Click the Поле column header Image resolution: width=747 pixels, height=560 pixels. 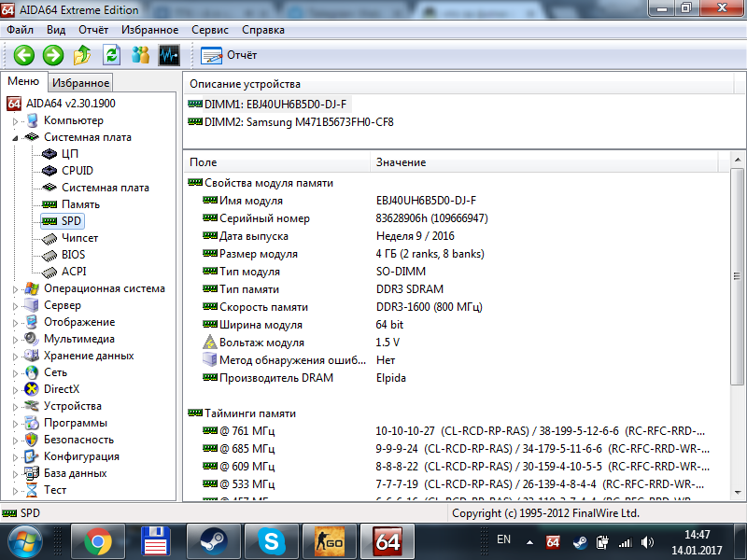[276, 162]
